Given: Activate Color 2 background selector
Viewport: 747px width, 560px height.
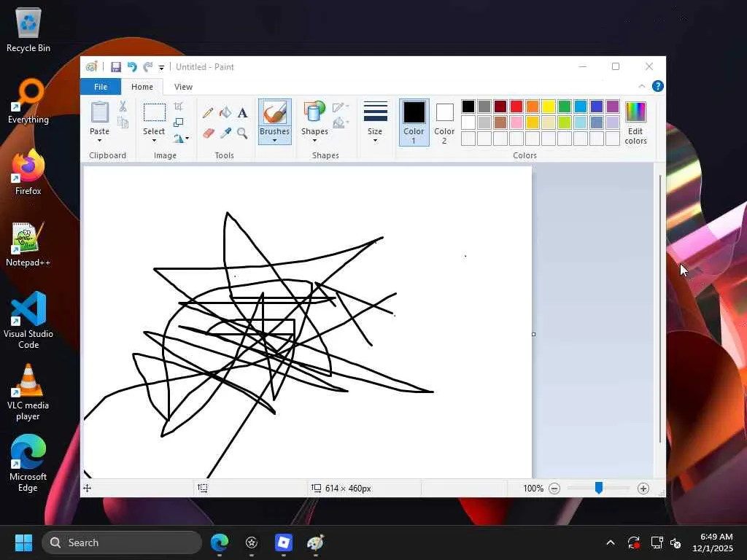Looking at the screenshot, I should pos(444,122).
